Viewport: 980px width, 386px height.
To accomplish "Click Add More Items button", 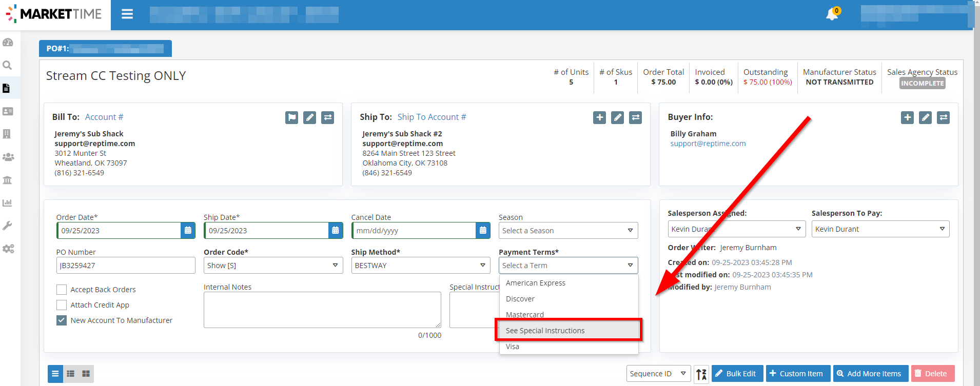I will pos(871,374).
